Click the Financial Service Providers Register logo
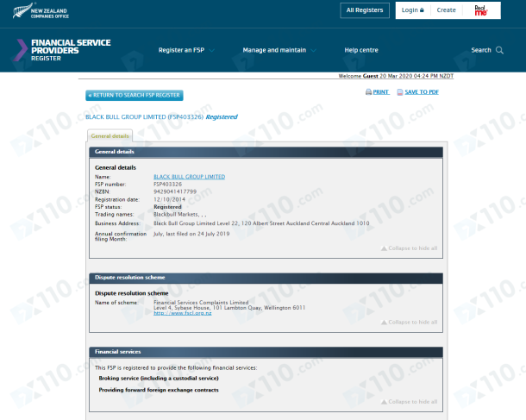This screenshot has width=526, height=420. click(x=63, y=50)
